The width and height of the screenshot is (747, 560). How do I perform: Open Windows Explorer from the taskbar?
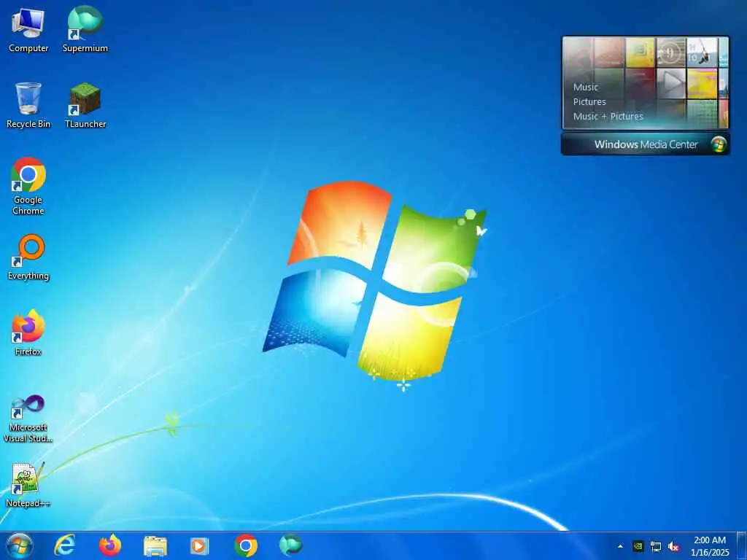tap(155, 546)
